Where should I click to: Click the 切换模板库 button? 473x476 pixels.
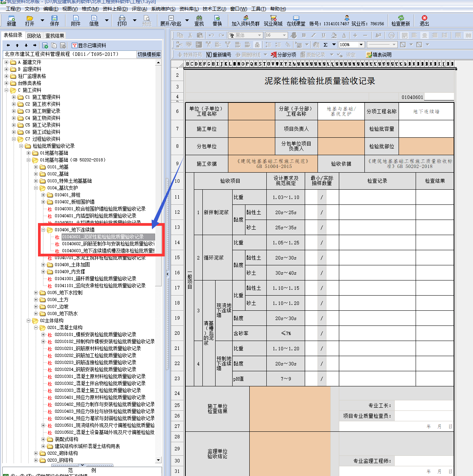(x=149, y=54)
